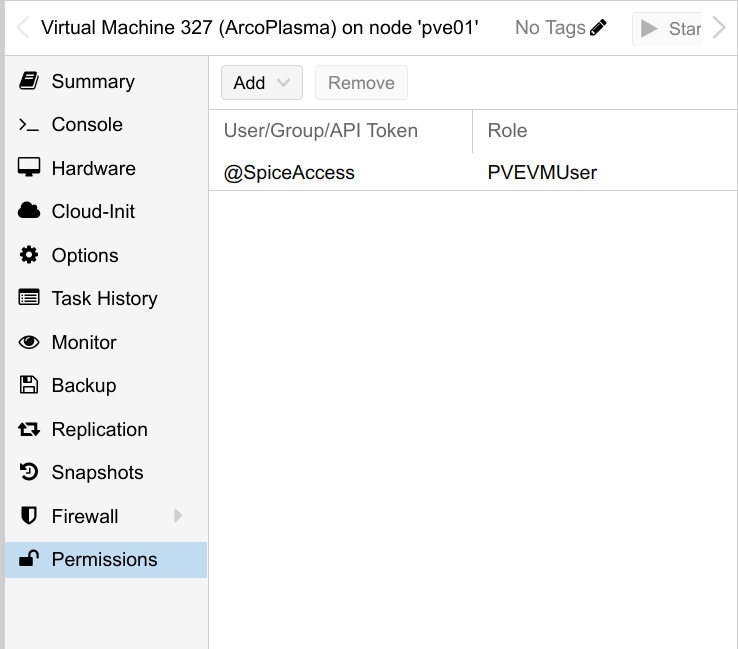Click the Replication arrows icon
The height and width of the screenshot is (649, 738).
[x=29, y=429]
